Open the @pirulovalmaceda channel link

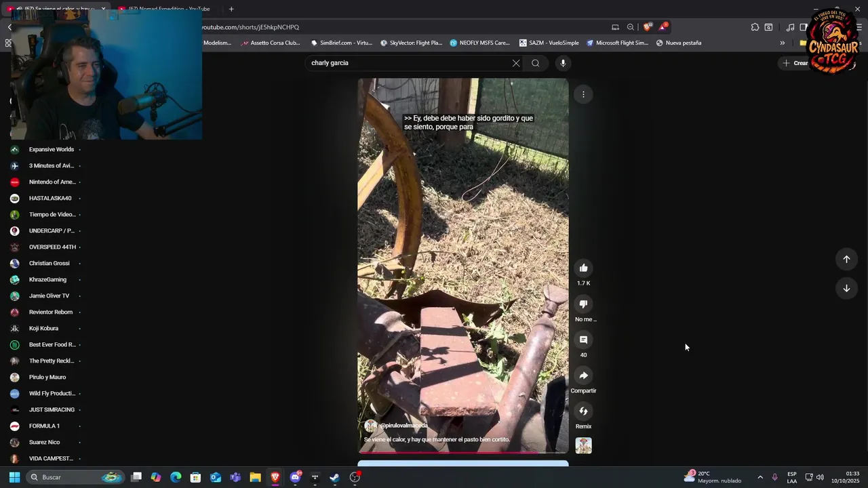(x=403, y=426)
